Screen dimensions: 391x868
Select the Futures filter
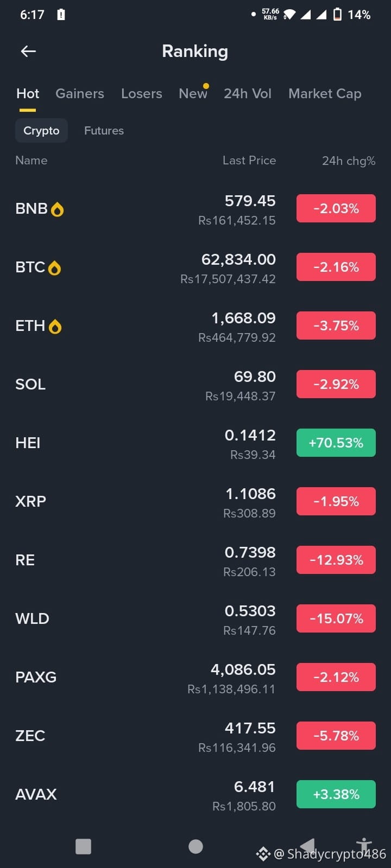pos(104,131)
